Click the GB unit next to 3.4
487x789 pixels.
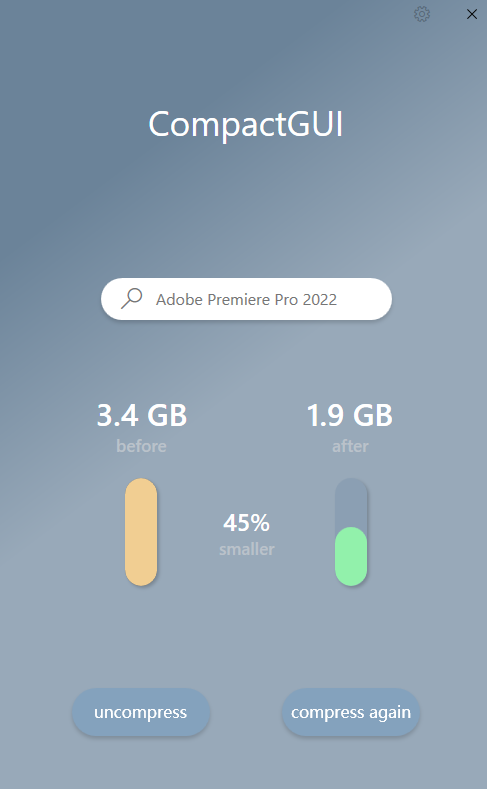tap(167, 416)
